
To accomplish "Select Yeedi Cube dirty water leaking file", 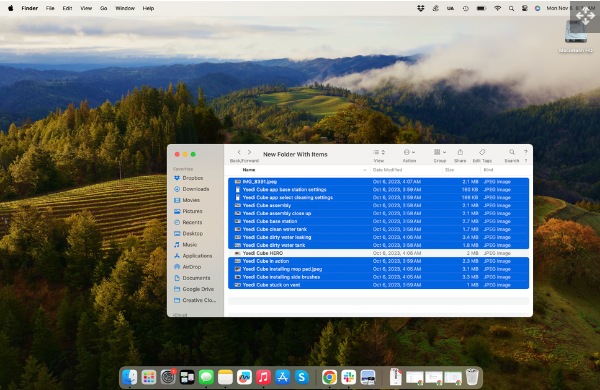I will point(378,237).
